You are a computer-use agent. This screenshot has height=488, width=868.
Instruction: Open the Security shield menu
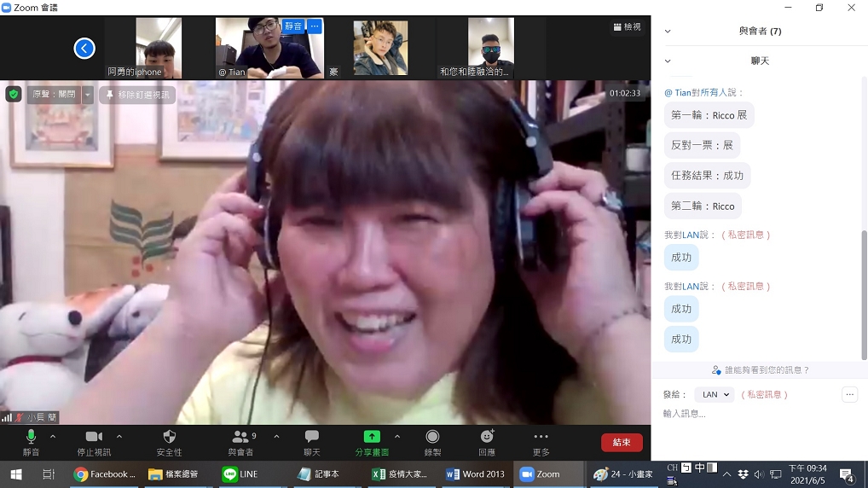coord(170,443)
